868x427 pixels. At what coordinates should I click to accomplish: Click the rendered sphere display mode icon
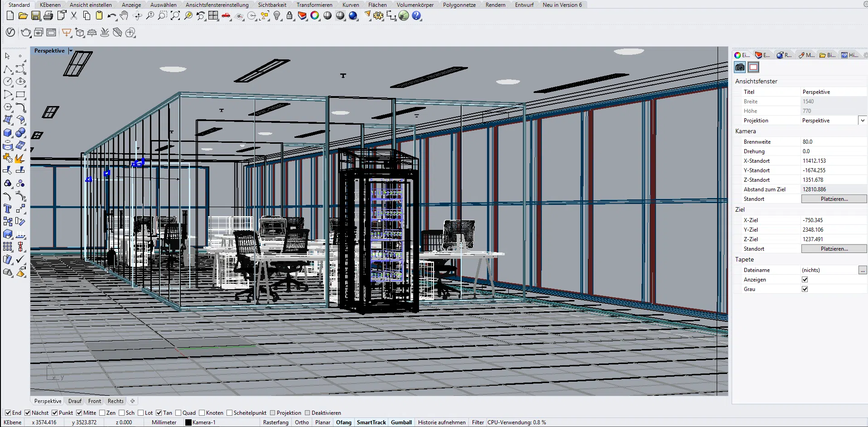(x=353, y=15)
